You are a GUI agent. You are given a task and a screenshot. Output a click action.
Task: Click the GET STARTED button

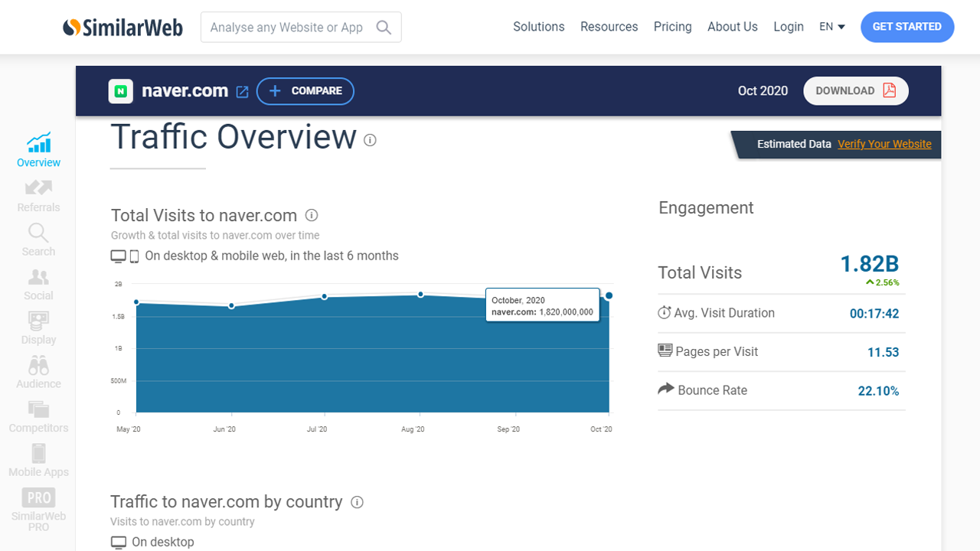pyautogui.click(x=907, y=27)
